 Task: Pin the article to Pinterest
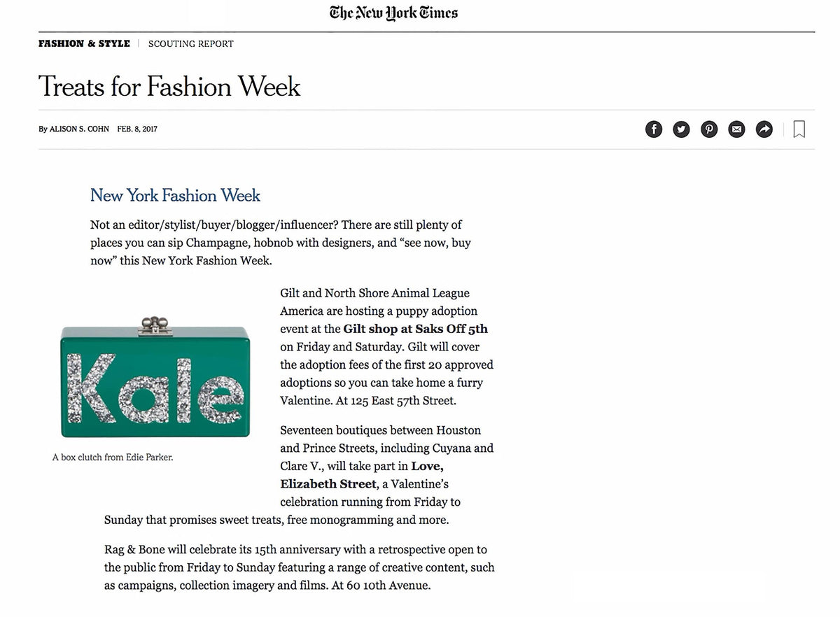[709, 129]
